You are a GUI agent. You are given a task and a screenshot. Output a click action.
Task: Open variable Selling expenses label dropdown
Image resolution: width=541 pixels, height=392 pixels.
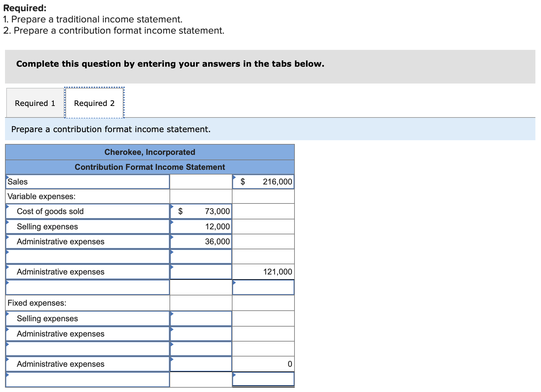click(88, 227)
